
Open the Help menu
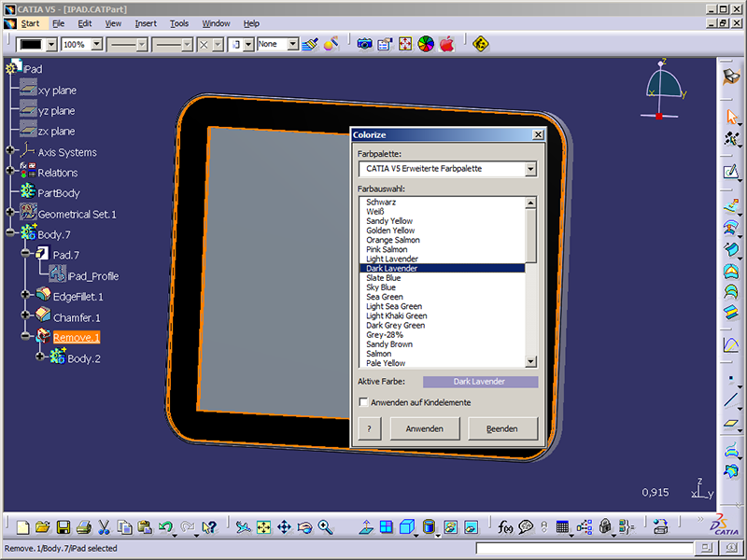[251, 23]
